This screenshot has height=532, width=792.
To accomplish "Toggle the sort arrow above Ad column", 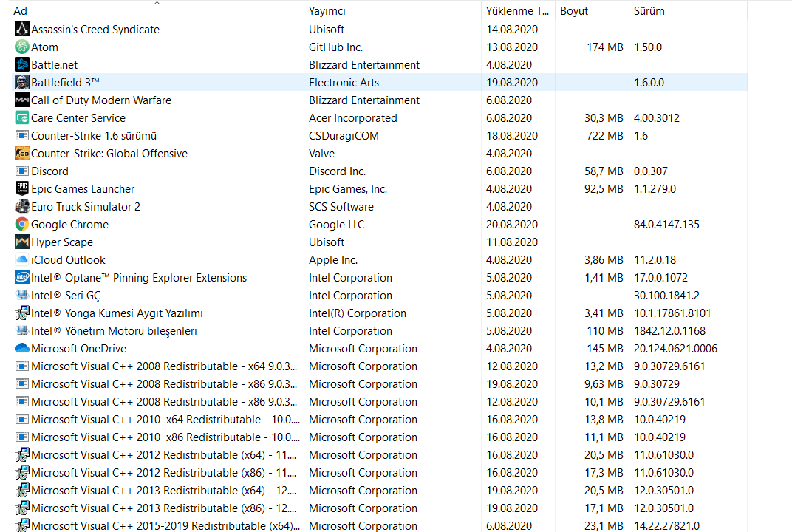I will tap(157, 4).
